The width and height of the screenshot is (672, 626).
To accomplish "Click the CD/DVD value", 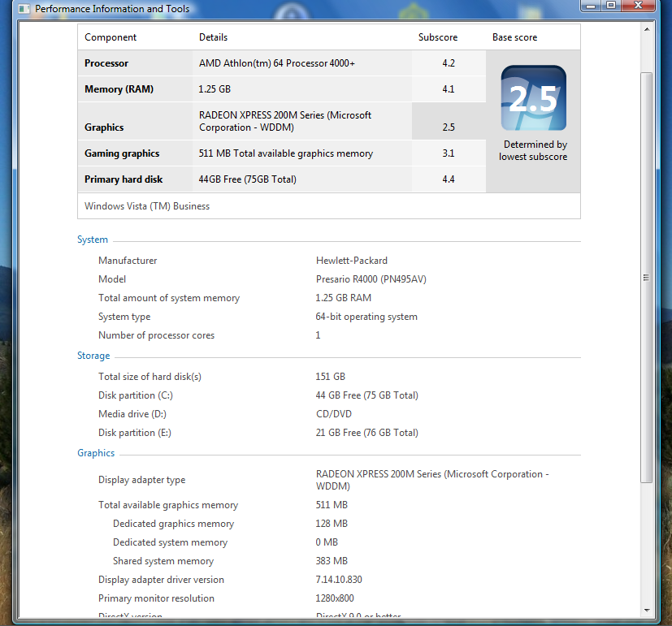I will coord(333,414).
